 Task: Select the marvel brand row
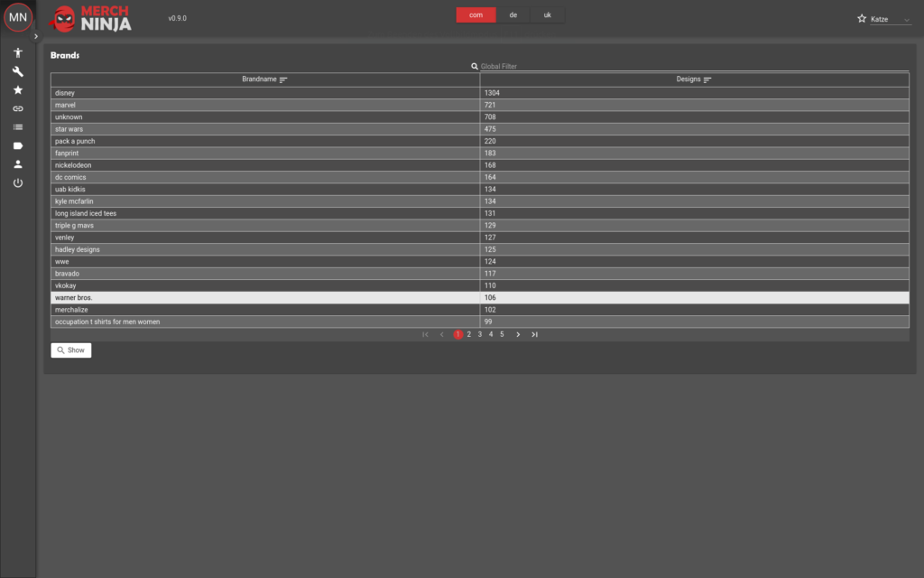tap(480, 105)
